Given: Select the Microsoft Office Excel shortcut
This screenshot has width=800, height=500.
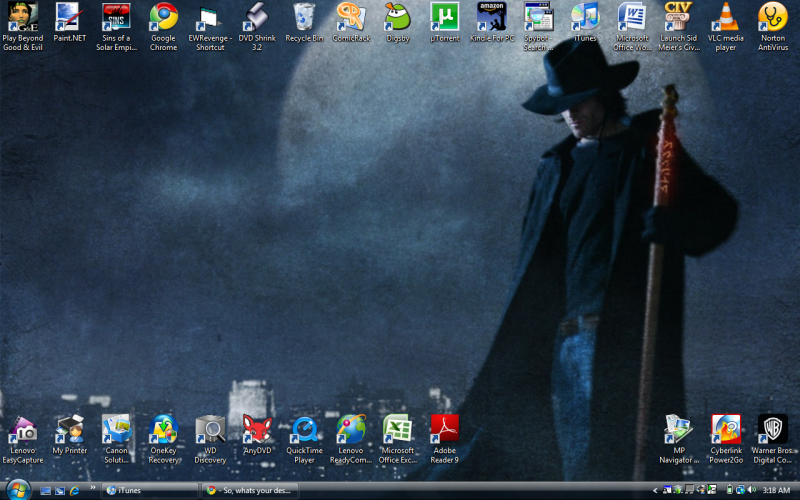Looking at the screenshot, I should [398, 430].
